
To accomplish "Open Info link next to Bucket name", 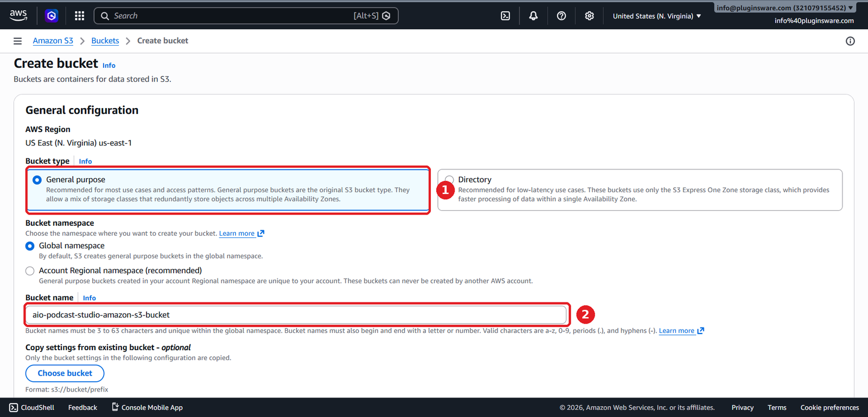I will [x=90, y=298].
